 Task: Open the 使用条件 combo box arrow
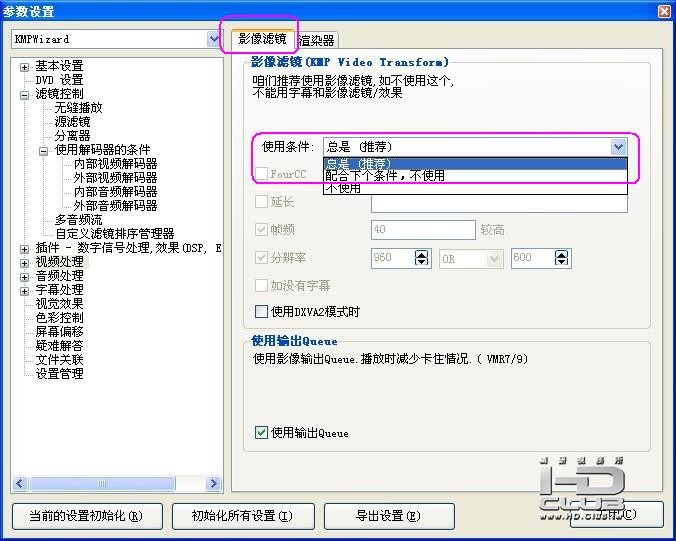619,147
